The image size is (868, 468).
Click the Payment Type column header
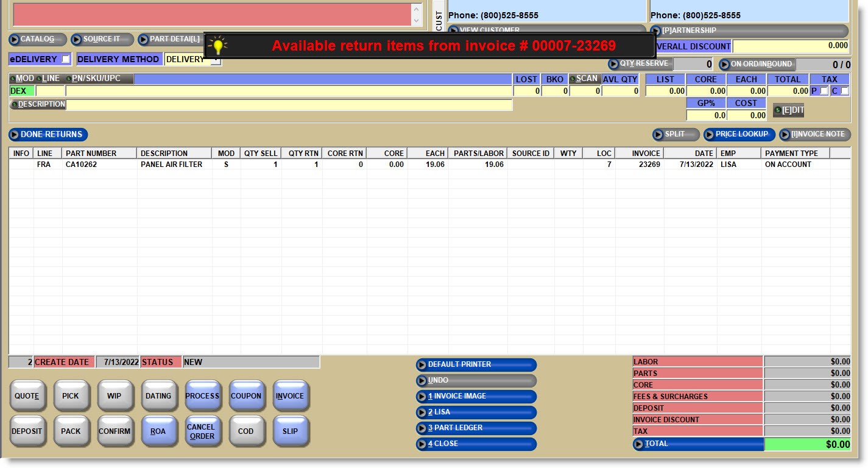795,154
